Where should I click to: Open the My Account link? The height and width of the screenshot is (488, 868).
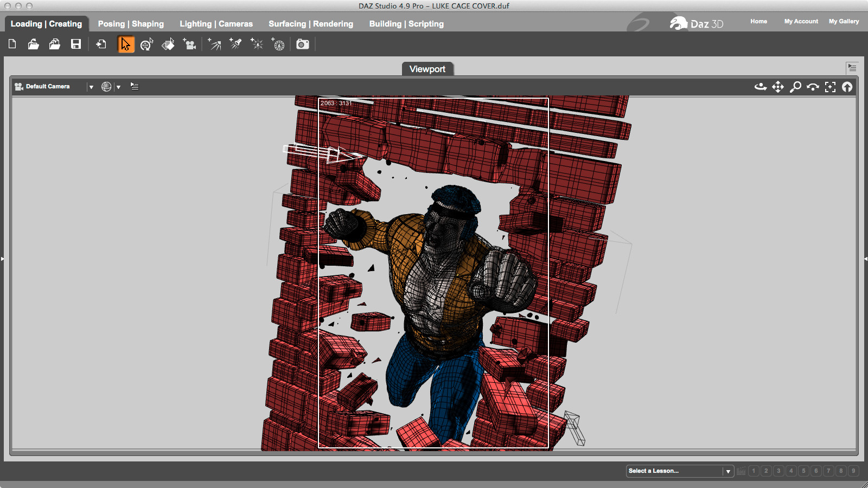click(801, 21)
